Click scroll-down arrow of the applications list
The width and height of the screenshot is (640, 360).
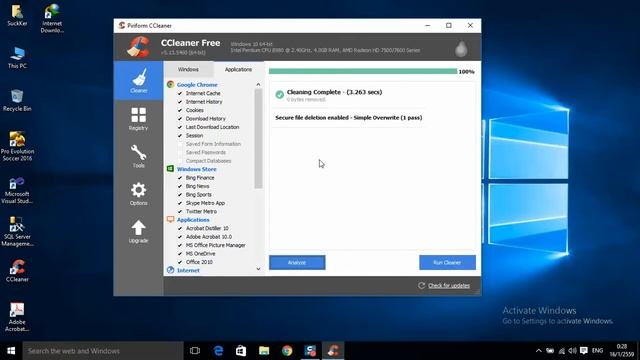pos(258,269)
